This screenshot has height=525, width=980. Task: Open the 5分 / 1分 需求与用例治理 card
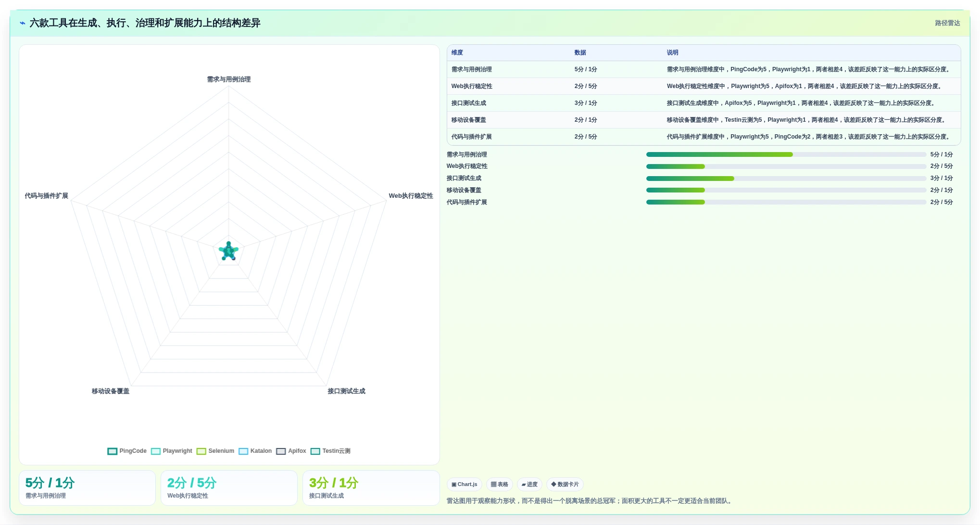(87, 488)
